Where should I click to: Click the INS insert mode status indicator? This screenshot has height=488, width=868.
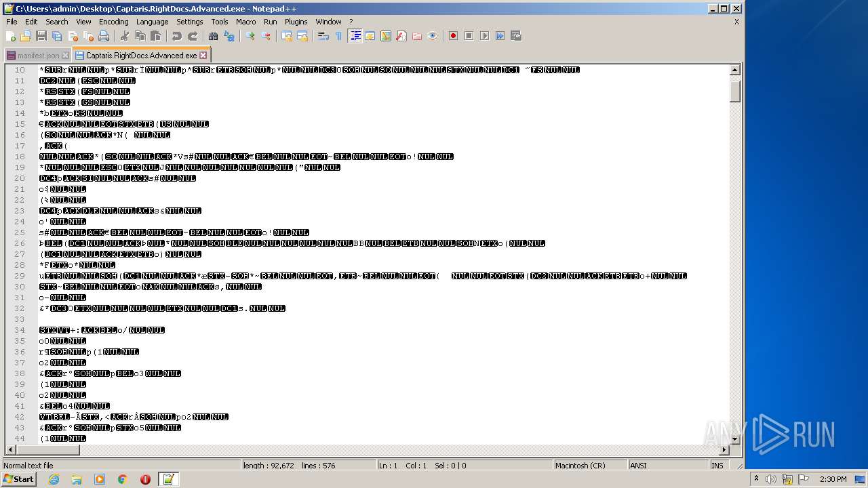(x=717, y=466)
